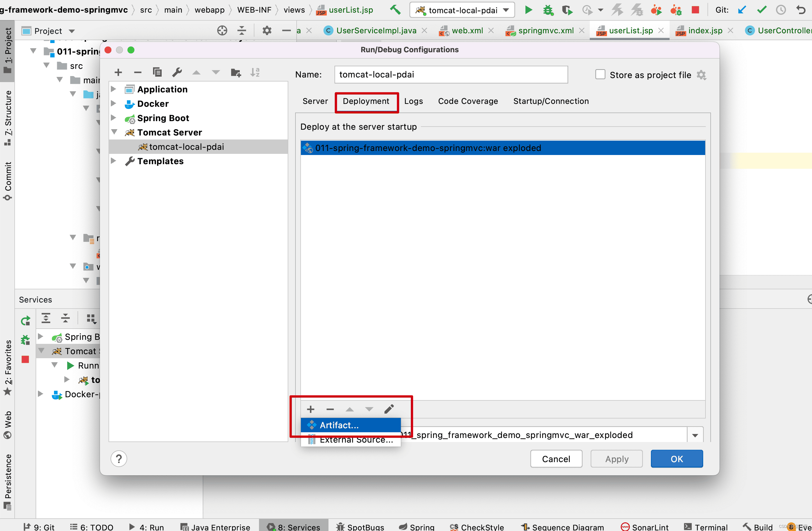This screenshot has height=531, width=812.
Task: Open the application context dropdown arrow
Action: 695,435
